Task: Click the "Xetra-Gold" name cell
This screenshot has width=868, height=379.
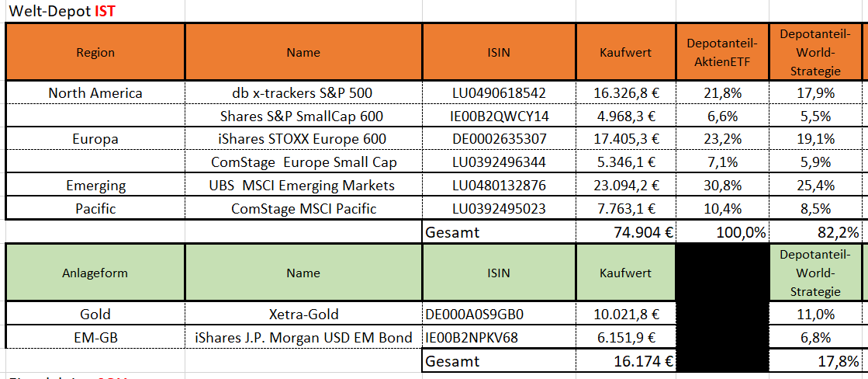Action: click(x=303, y=315)
